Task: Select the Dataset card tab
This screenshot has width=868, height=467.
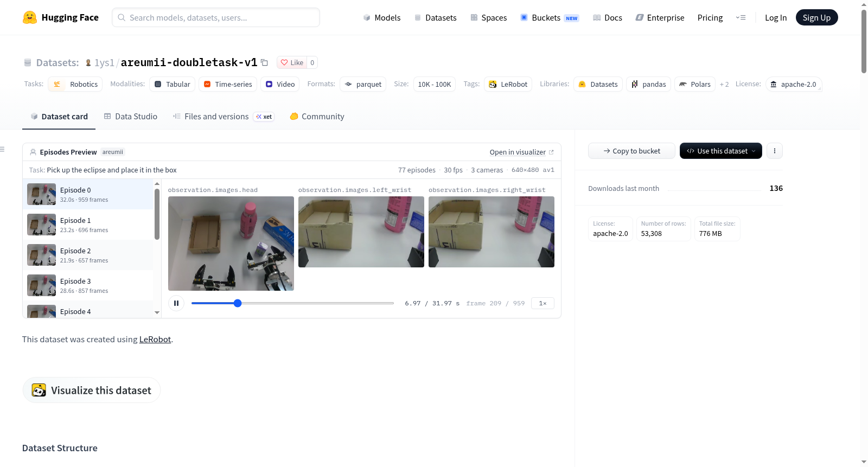Action: coord(59,117)
